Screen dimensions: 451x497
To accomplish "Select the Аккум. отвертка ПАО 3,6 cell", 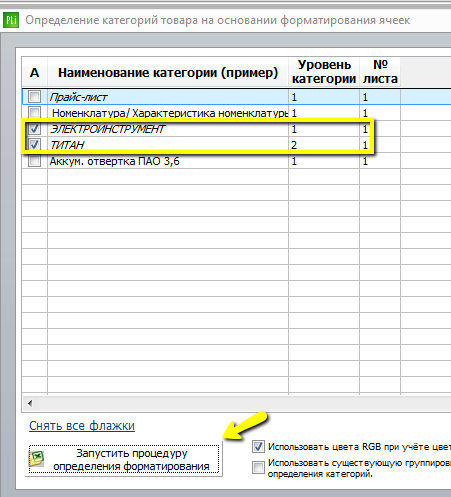I will (x=168, y=161).
